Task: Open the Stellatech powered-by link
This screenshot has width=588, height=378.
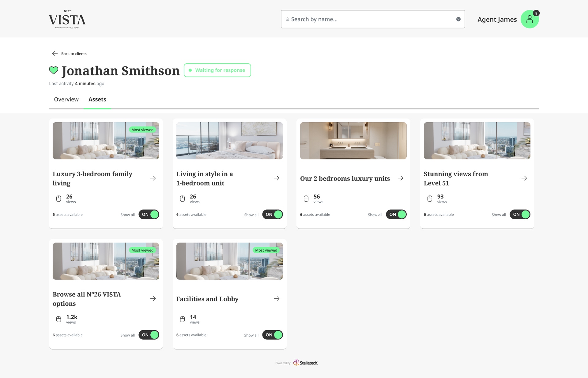Action: [x=305, y=363]
